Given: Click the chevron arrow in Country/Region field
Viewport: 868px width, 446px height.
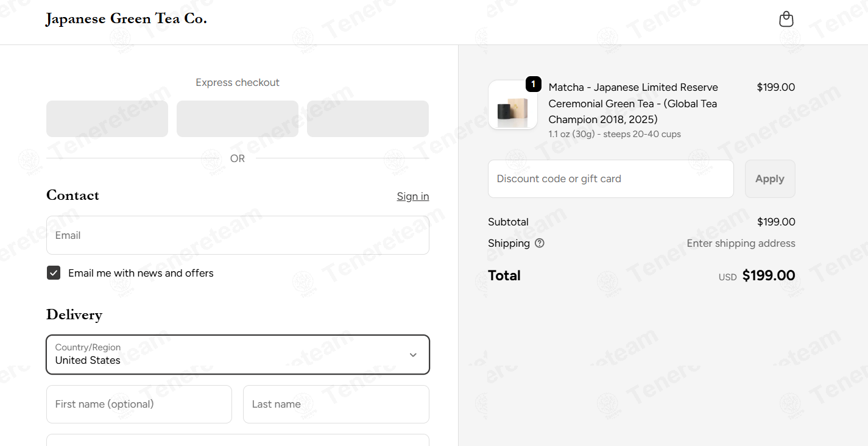Looking at the screenshot, I should (413, 355).
